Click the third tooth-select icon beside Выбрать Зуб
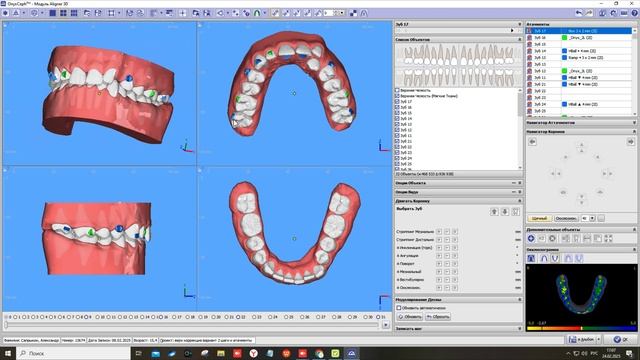The height and width of the screenshot is (360, 640). (x=516, y=211)
